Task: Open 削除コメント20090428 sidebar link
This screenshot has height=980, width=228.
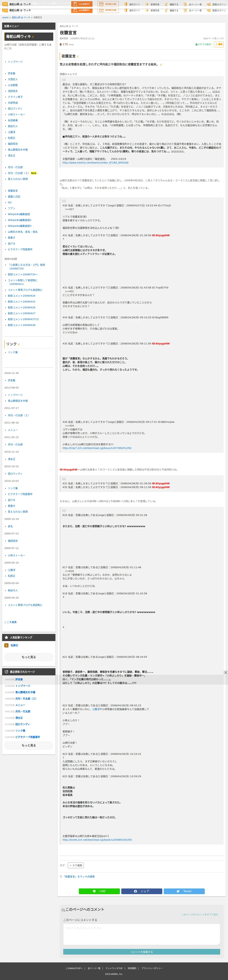Action: coord(22,325)
